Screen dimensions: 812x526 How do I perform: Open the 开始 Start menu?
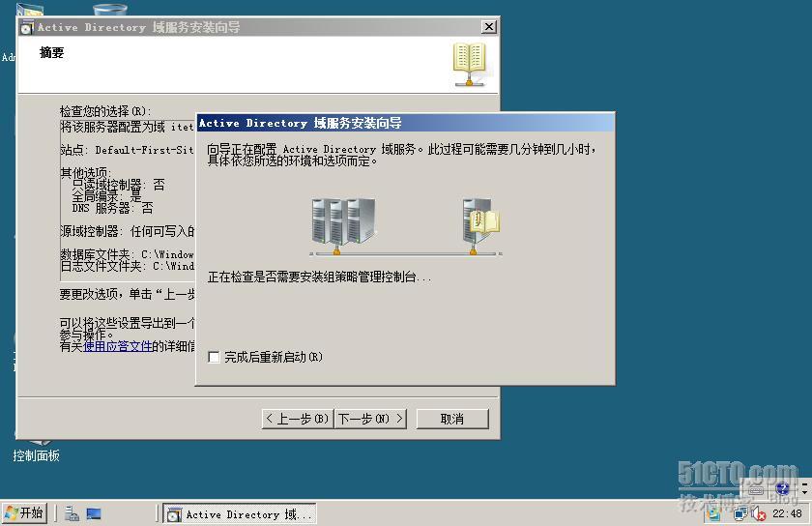click(24, 513)
